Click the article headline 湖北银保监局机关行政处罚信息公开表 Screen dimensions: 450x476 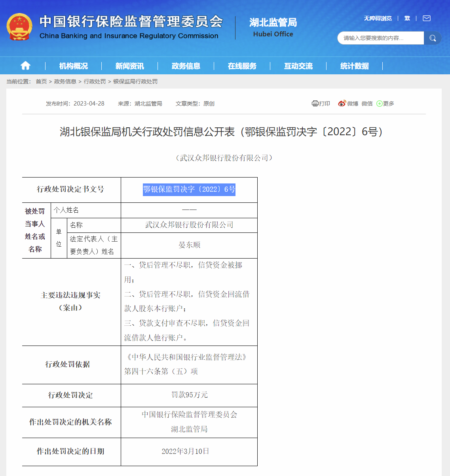147,132
